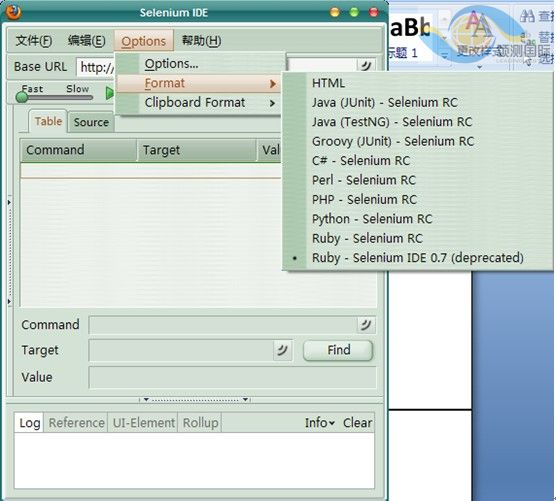The width and height of the screenshot is (556, 501).
Task: Click the Command input field
Action: (x=223, y=325)
